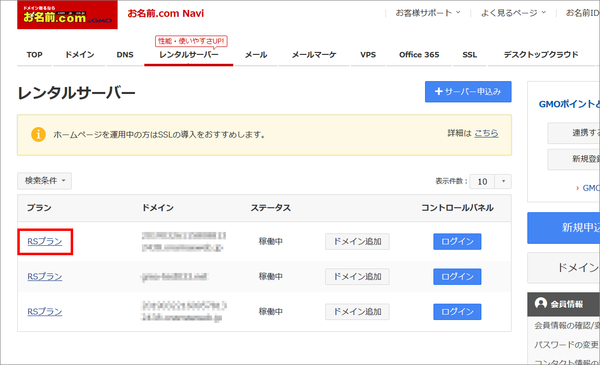Click the 稼働中 status in first row
Viewport: 600px width, 365px height.
pos(271,241)
